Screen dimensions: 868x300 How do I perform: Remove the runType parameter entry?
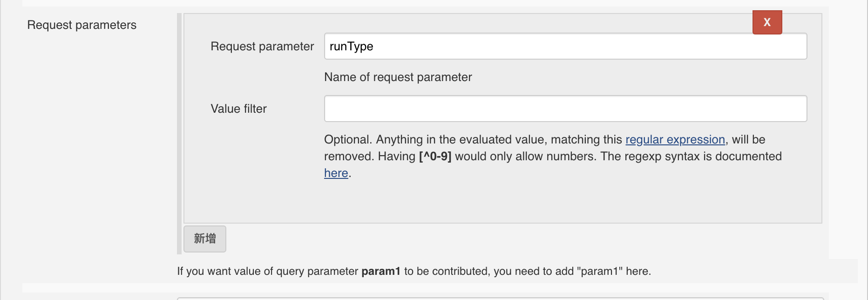pos(766,22)
